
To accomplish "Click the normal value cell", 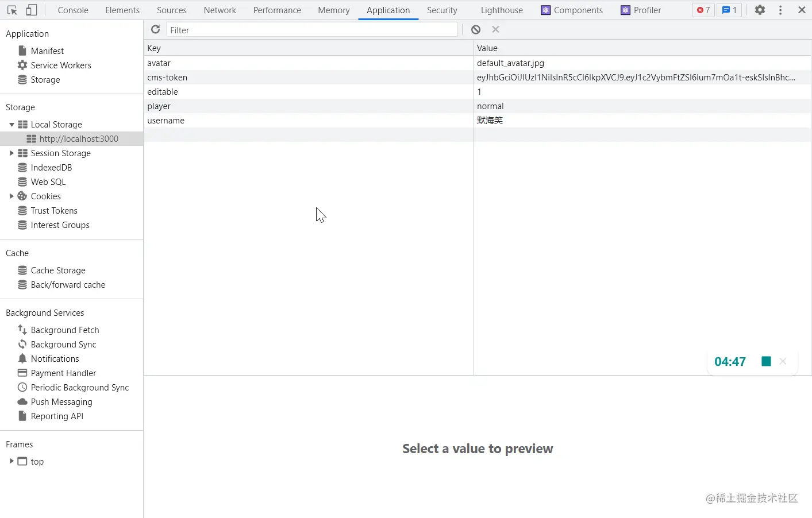I will point(642,106).
